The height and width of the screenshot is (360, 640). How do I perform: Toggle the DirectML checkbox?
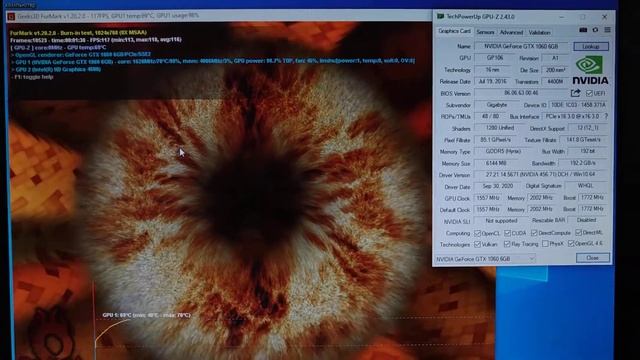(578, 233)
